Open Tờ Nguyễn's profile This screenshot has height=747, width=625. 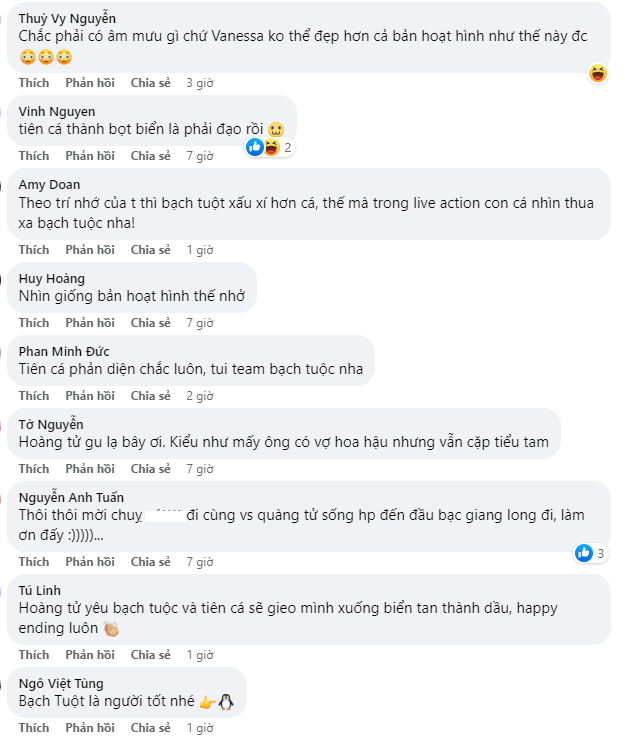tap(51, 424)
